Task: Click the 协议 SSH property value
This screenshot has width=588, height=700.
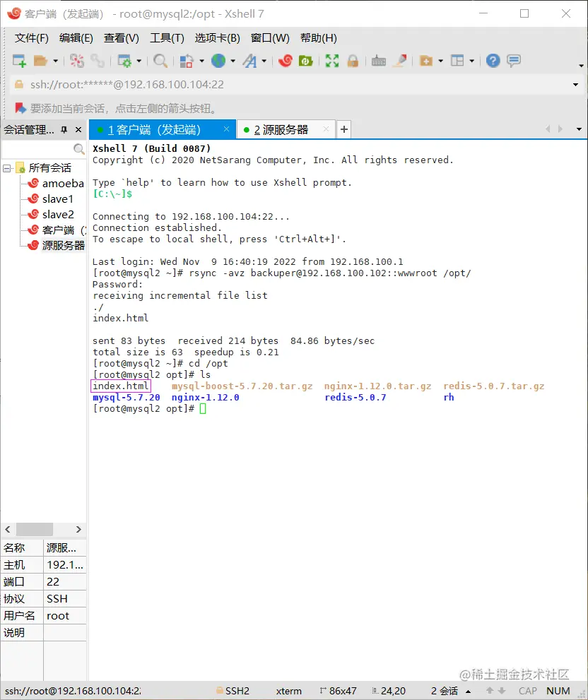Action: (x=65, y=599)
